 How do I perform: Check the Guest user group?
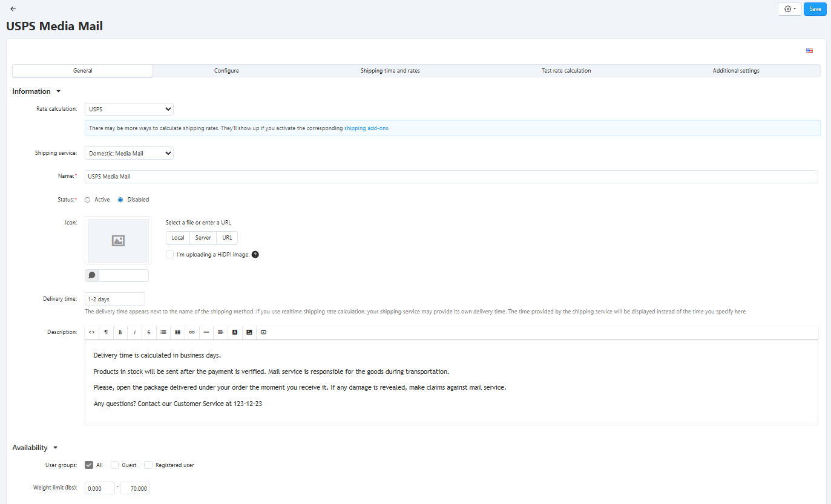click(x=114, y=465)
